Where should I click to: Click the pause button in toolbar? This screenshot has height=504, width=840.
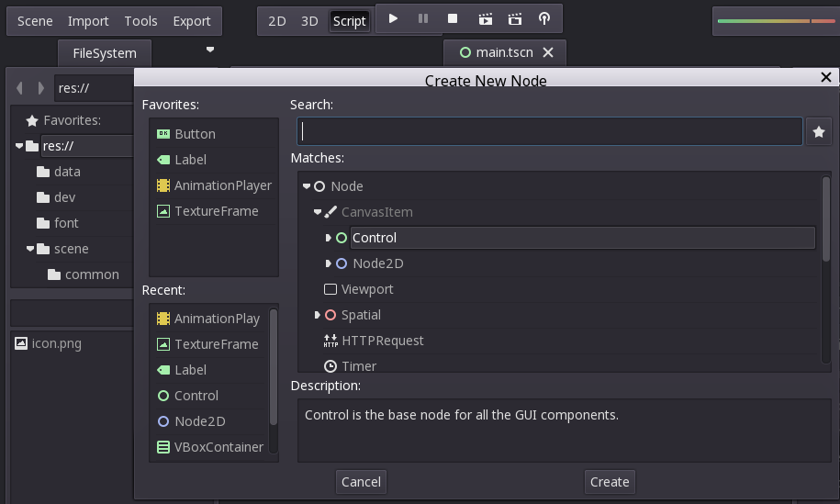pyautogui.click(x=423, y=18)
